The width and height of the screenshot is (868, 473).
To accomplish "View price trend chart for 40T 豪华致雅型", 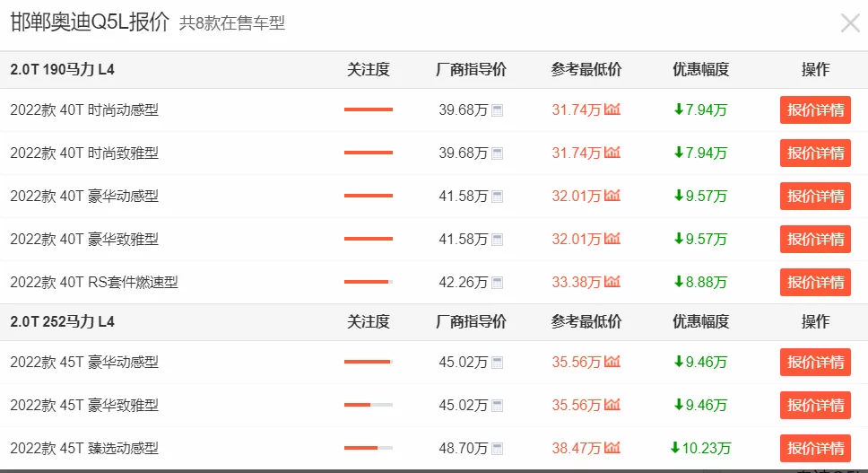I will pos(612,239).
